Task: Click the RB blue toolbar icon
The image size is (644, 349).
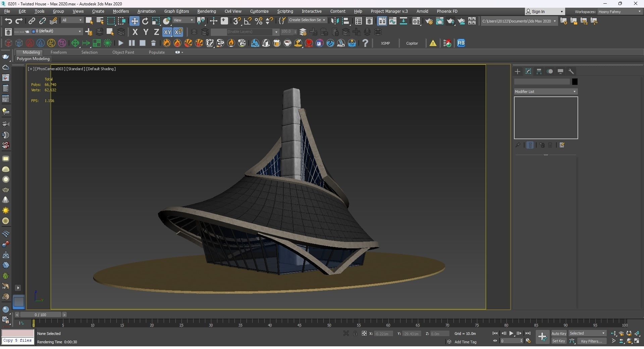Action: 461,43
